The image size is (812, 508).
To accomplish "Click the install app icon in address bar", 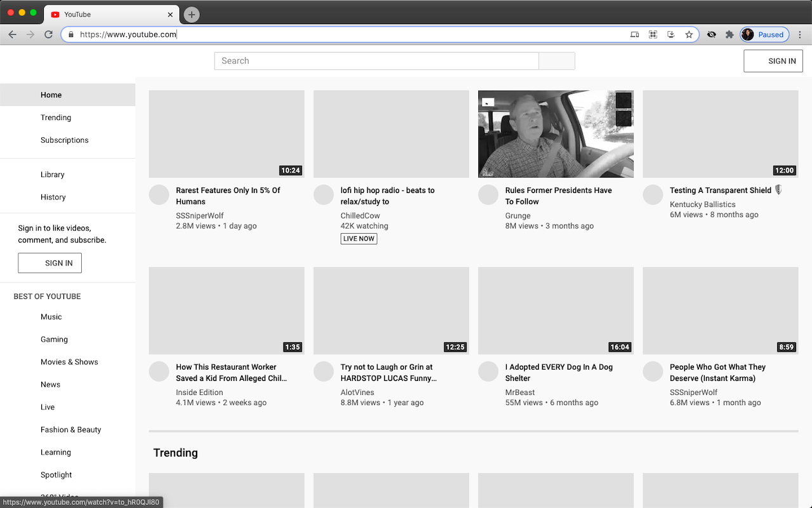I will 671,35.
